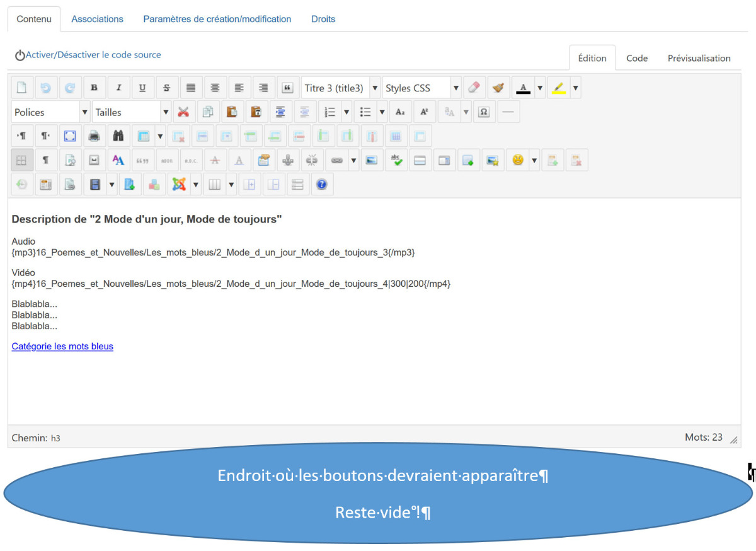The image size is (756, 551).
Task: Click the Insert table icon
Action: (143, 136)
